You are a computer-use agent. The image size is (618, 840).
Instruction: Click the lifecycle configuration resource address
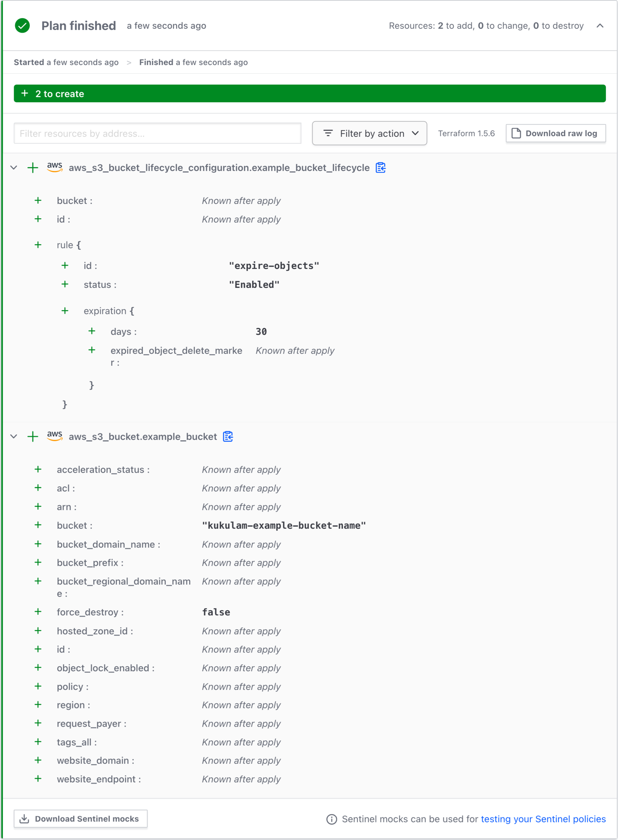(x=219, y=168)
